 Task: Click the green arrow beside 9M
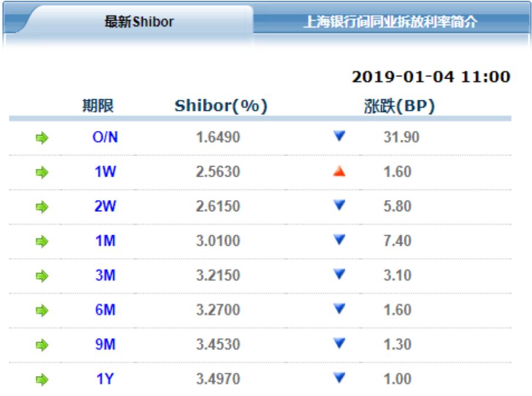pyautogui.click(x=42, y=345)
